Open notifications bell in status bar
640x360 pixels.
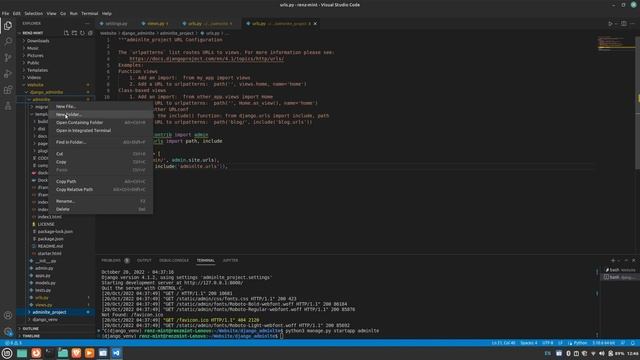(x=633, y=343)
